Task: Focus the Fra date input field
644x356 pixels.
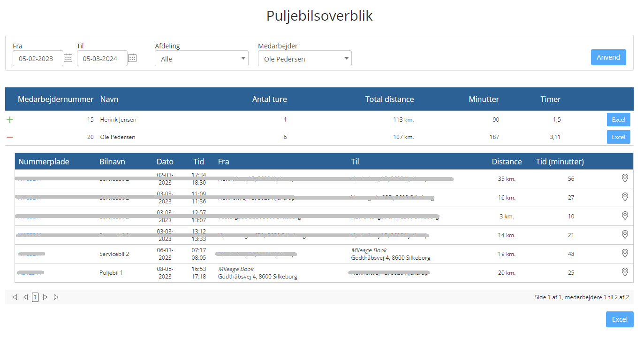Action: coord(38,59)
